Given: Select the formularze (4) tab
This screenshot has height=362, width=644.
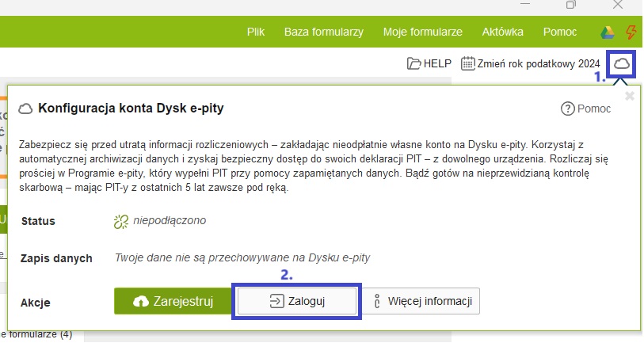Looking at the screenshot, I should (x=37, y=334).
